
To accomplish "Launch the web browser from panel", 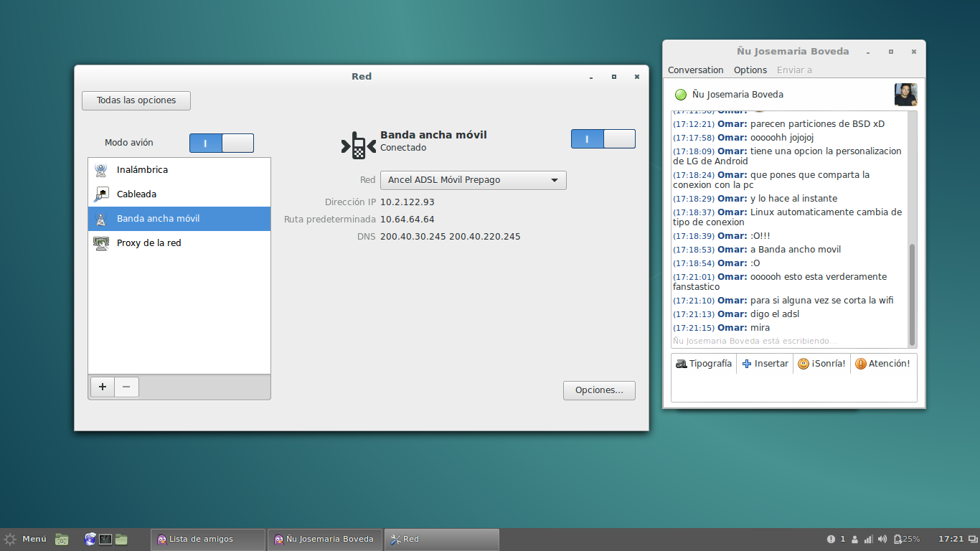I will coord(90,539).
